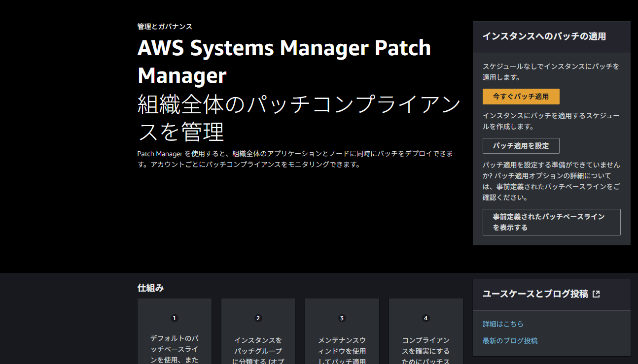Open the 詳細はこちら link
This screenshot has height=364, width=638.
(x=503, y=324)
